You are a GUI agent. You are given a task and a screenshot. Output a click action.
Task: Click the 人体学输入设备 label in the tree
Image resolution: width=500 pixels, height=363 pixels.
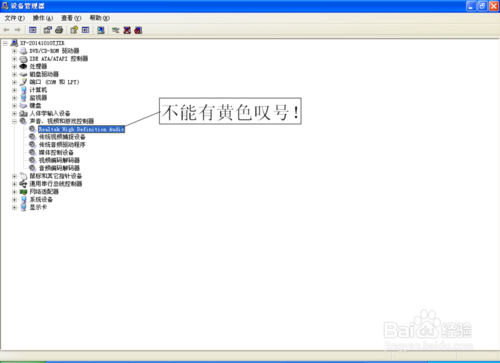[x=50, y=113]
